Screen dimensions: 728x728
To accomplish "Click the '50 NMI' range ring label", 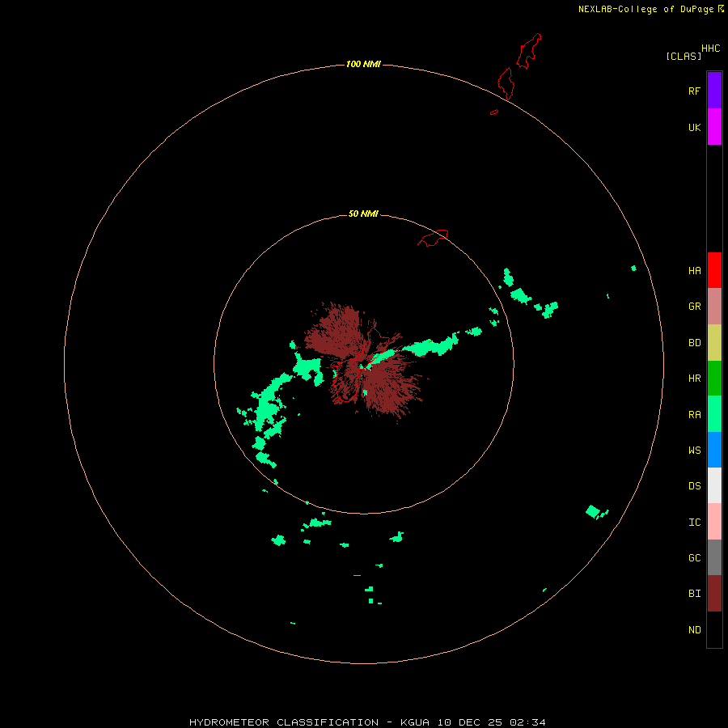I will [363, 214].
